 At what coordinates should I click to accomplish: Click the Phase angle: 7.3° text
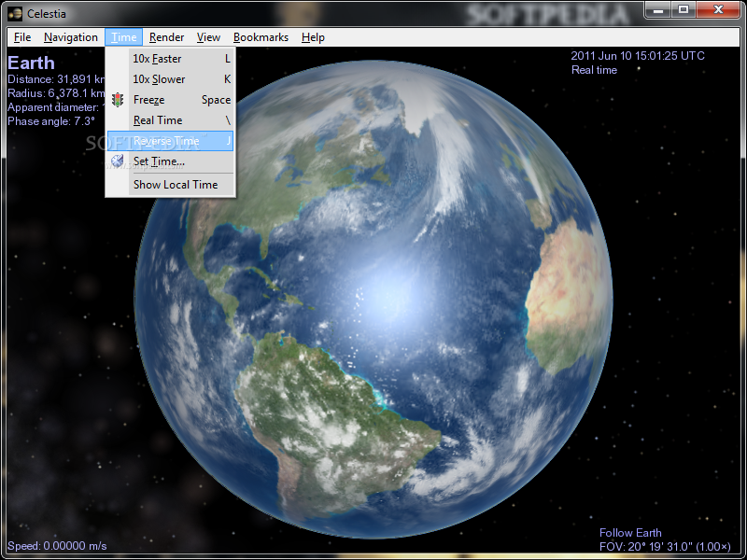pyautogui.click(x=51, y=121)
